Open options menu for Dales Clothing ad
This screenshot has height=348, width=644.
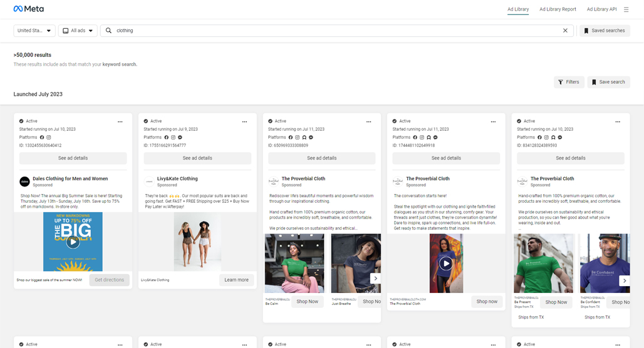click(120, 121)
